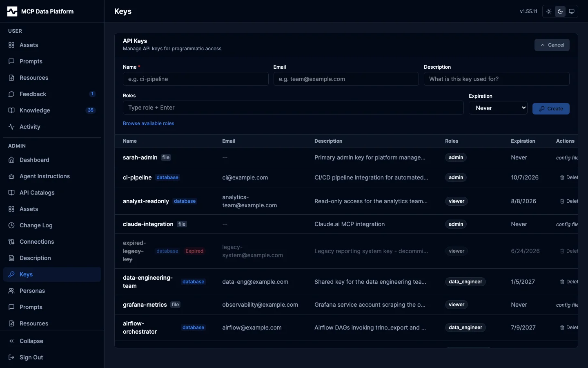Image resolution: width=588 pixels, height=368 pixels.
Task: Open the Expiration dropdown
Action: tap(498, 108)
